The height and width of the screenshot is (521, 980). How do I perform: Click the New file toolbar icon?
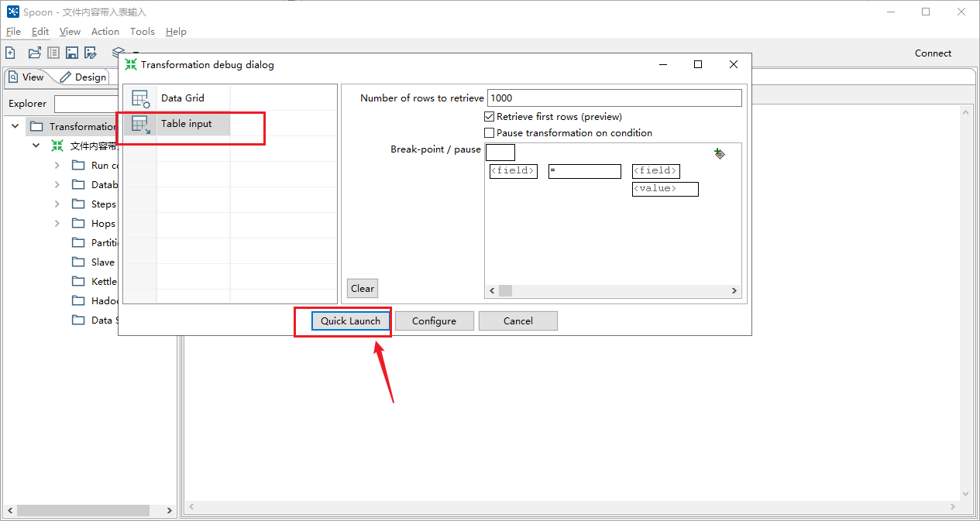(x=10, y=53)
